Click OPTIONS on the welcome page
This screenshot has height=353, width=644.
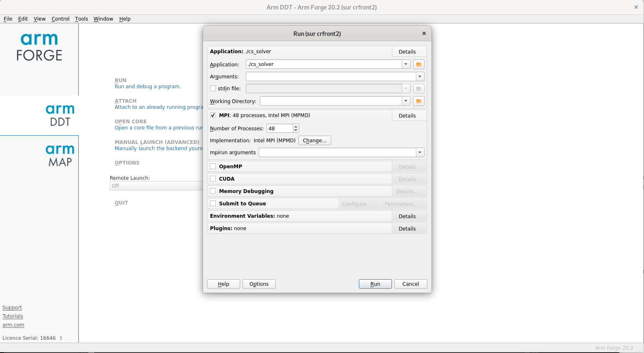pos(127,163)
